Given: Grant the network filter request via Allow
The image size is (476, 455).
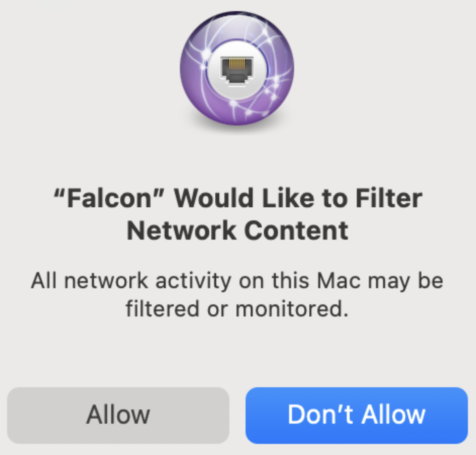Looking at the screenshot, I should 118,415.
